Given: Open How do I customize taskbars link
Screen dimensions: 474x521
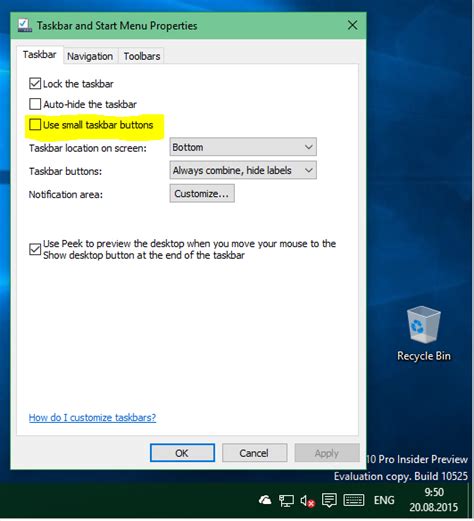Looking at the screenshot, I should click(x=92, y=417).
